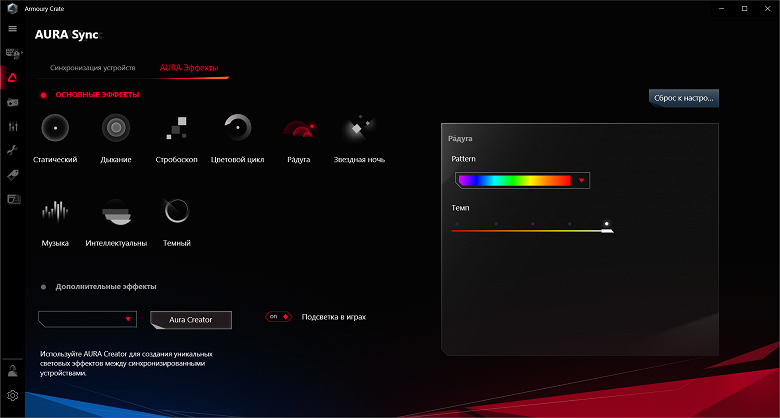Launch Aura Creator button
780x418 pixels.
(x=191, y=320)
